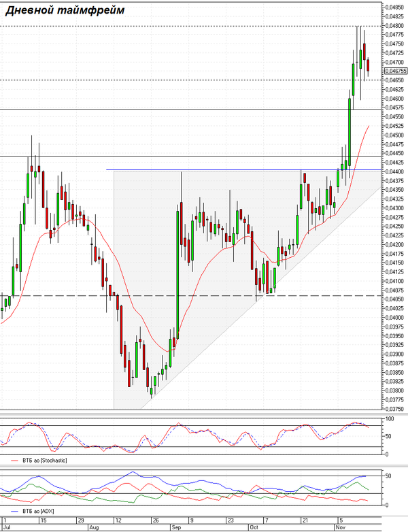Click the current price label 0,046755

[396, 71]
